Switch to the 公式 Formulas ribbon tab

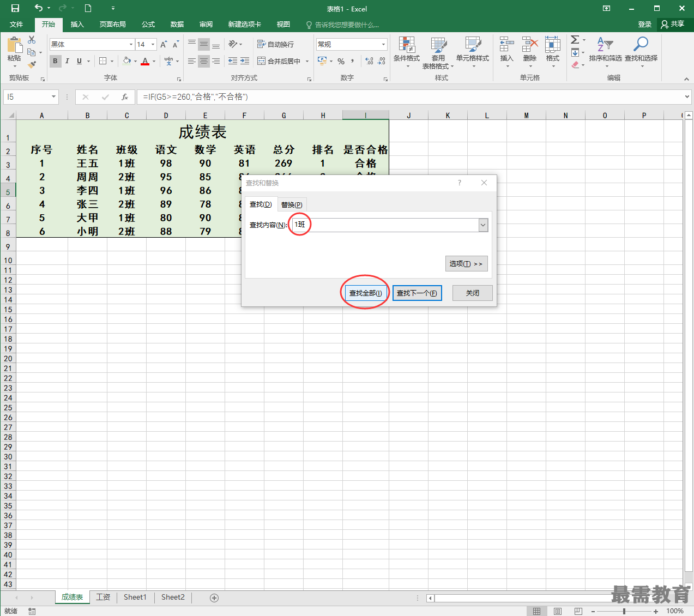(x=148, y=25)
